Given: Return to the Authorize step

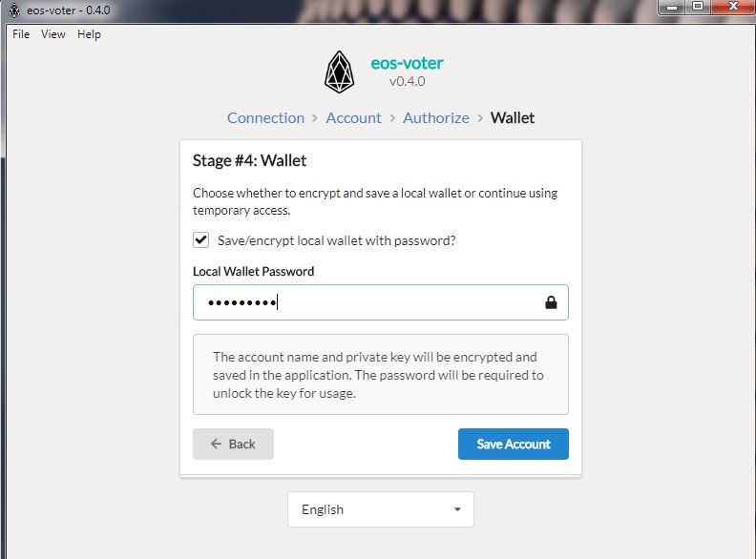Looking at the screenshot, I should 436,118.
